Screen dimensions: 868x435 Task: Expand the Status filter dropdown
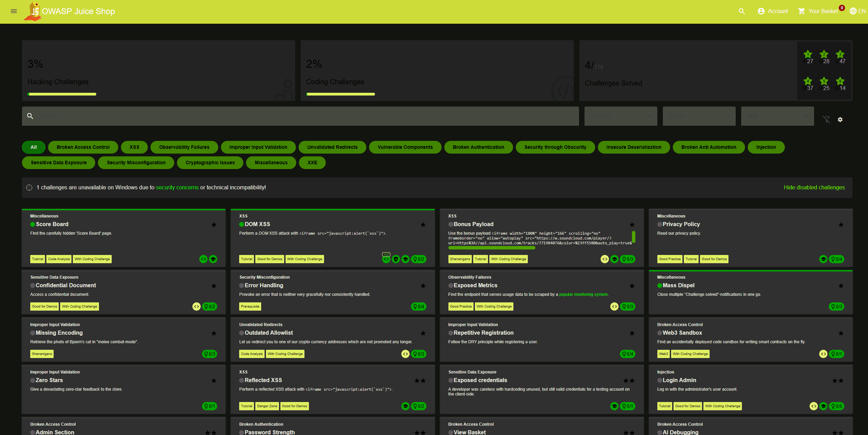tap(699, 116)
